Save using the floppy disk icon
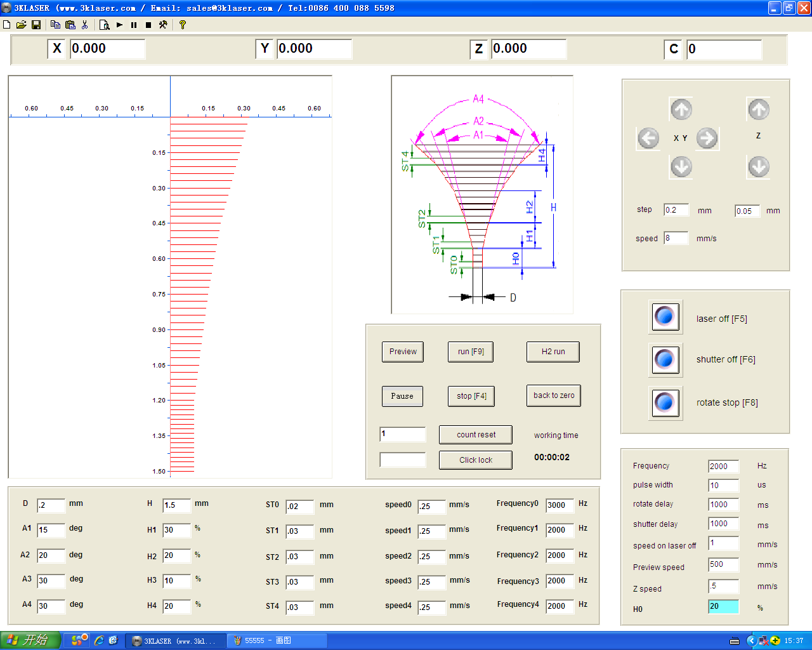The image size is (812, 650). coord(36,25)
